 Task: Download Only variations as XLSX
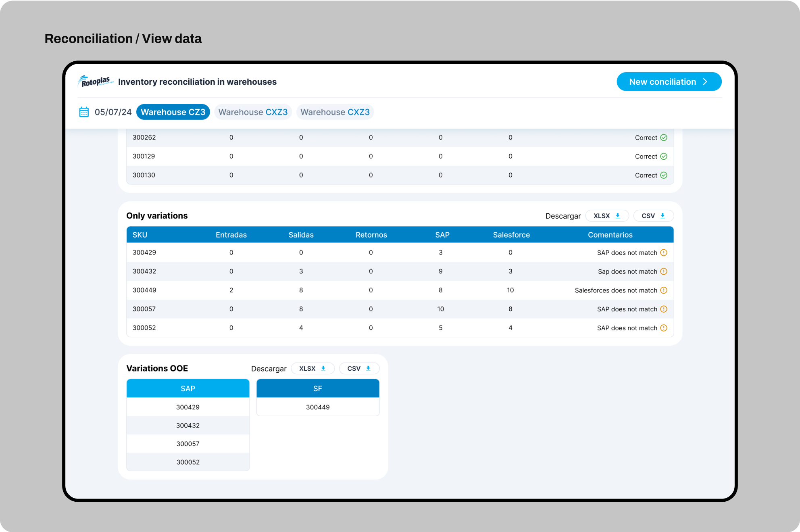tap(607, 216)
